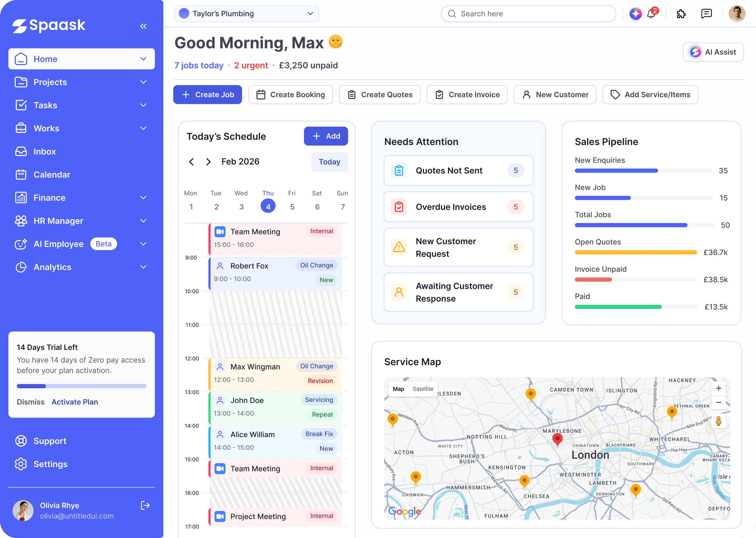Image resolution: width=756 pixels, height=538 pixels.
Task: Click the Street View pegman icon on the map
Action: pos(719,421)
